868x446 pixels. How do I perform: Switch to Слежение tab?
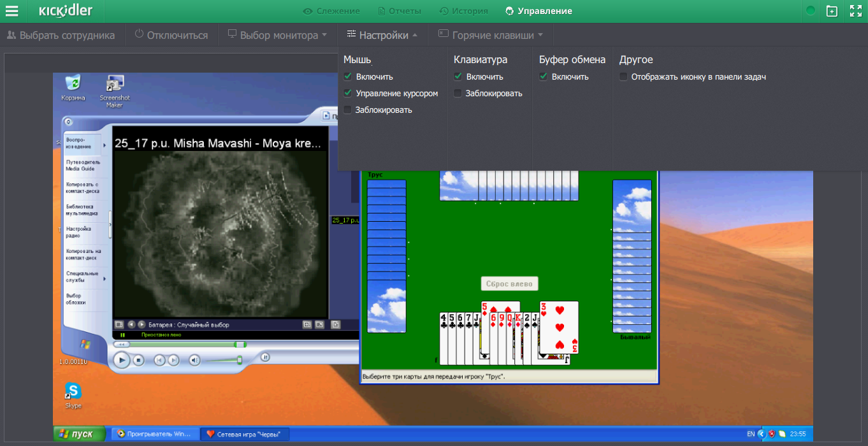331,11
